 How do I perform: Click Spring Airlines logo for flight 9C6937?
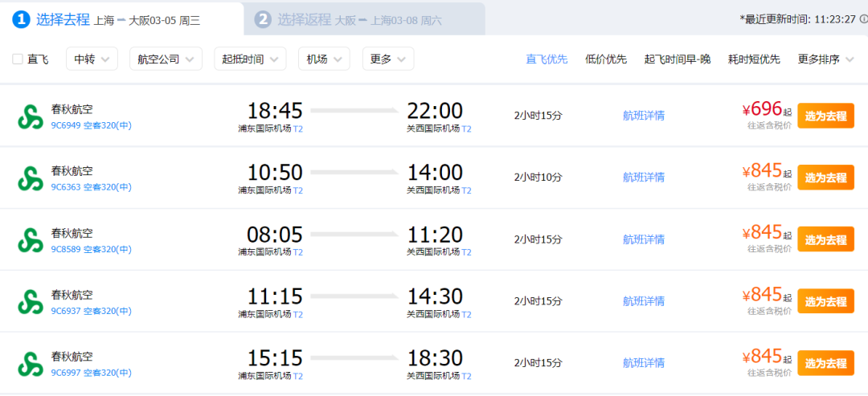coord(31,301)
